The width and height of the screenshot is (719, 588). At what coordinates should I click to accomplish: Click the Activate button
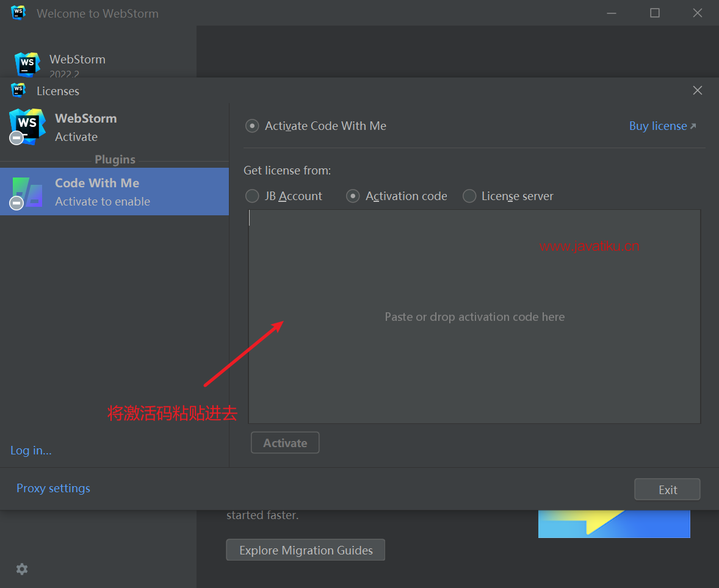coord(285,443)
